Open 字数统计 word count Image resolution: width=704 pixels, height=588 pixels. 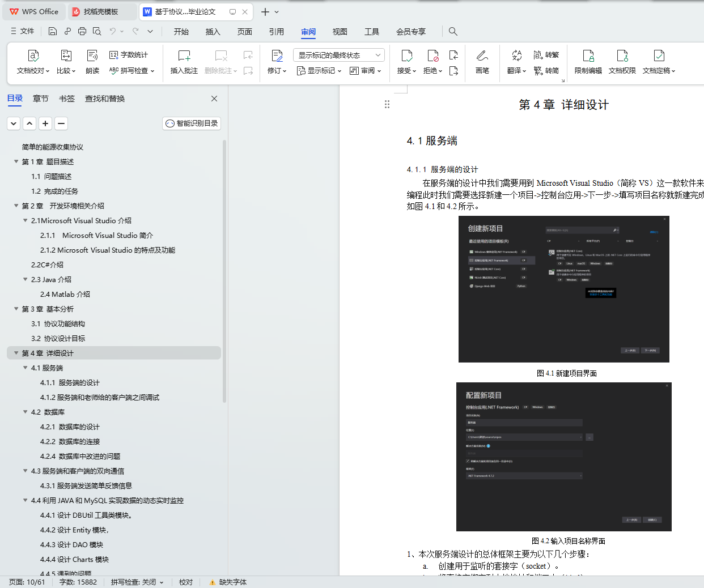[x=129, y=55]
